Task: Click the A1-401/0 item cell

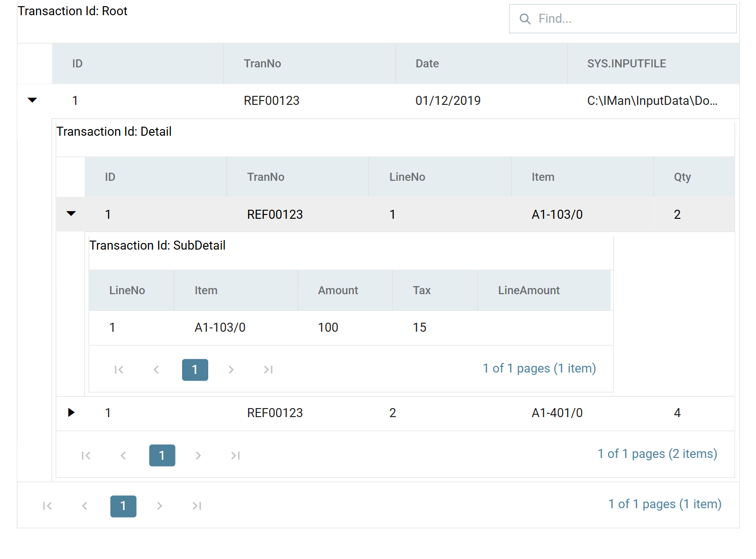Action: click(x=582, y=413)
